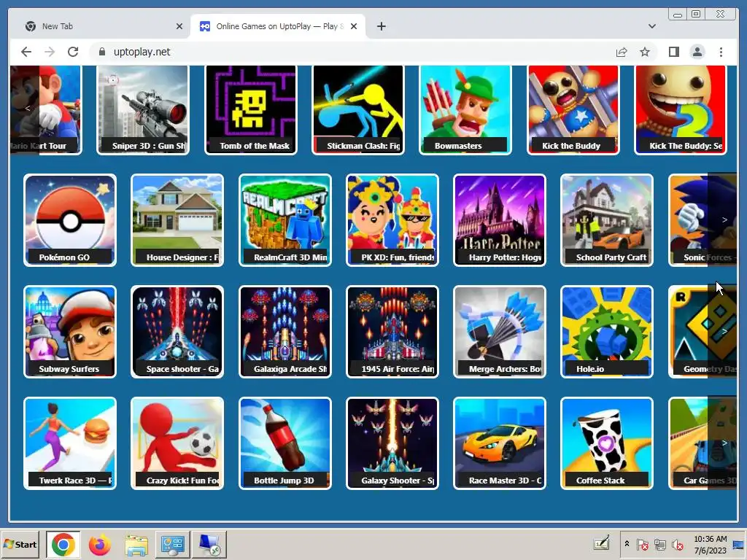The height and width of the screenshot is (560, 747).
Task: Open Bottle Jump 3D tile
Action: coord(285,443)
